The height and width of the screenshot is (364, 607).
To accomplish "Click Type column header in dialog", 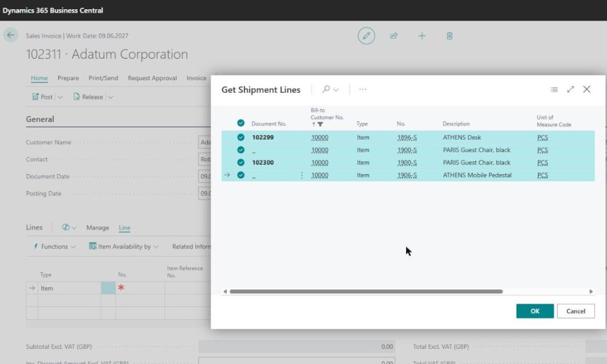I will (362, 124).
